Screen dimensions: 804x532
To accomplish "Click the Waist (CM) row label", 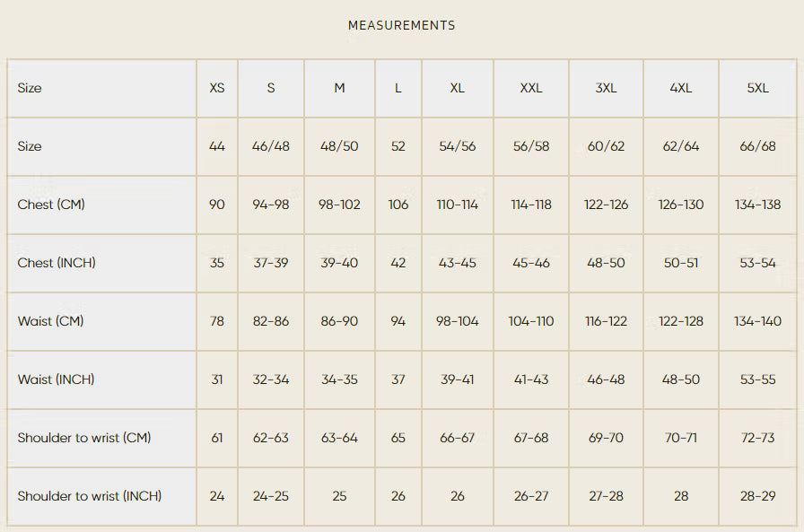I will click(50, 321).
